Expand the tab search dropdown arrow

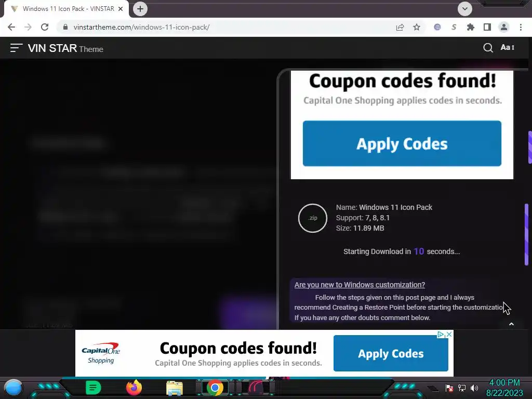coord(465,9)
